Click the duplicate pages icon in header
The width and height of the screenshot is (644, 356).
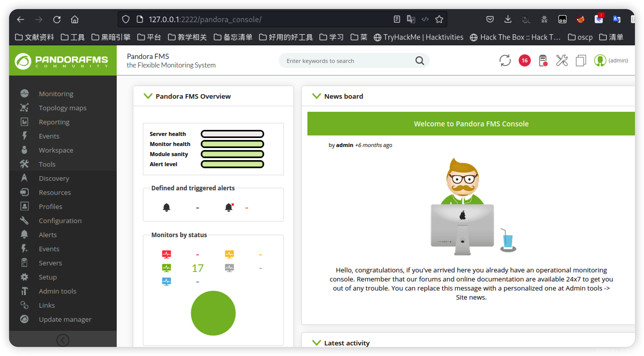581,61
